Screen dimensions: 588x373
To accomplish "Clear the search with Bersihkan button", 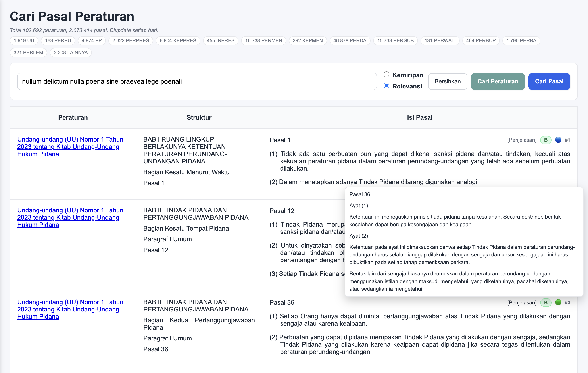I will (x=448, y=81).
